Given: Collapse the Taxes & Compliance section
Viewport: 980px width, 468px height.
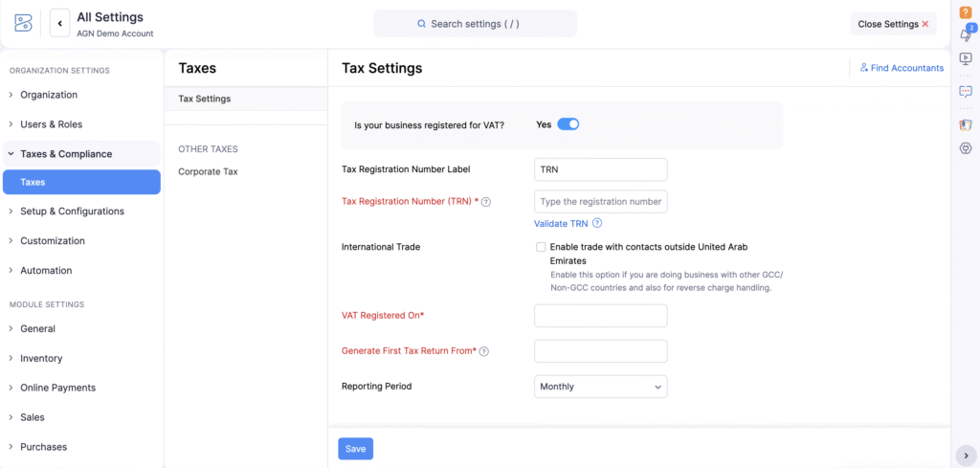Looking at the screenshot, I should pyautogui.click(x=81, y=154).
